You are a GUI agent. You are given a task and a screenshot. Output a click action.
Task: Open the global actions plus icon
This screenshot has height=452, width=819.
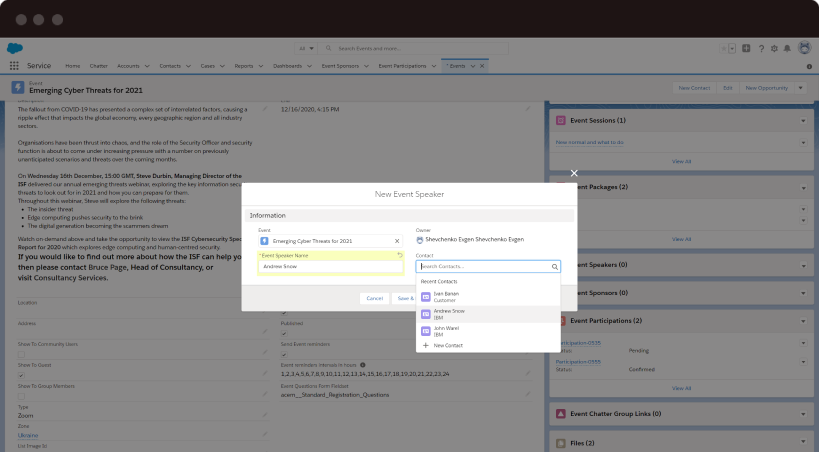pyautogui.click(x=746, y=49)
